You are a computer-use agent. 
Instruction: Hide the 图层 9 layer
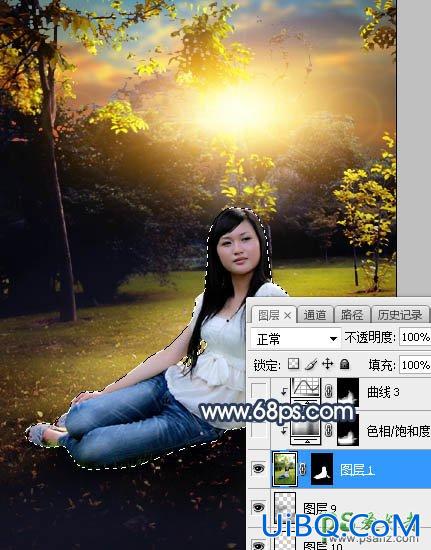(x=258, y=508)
